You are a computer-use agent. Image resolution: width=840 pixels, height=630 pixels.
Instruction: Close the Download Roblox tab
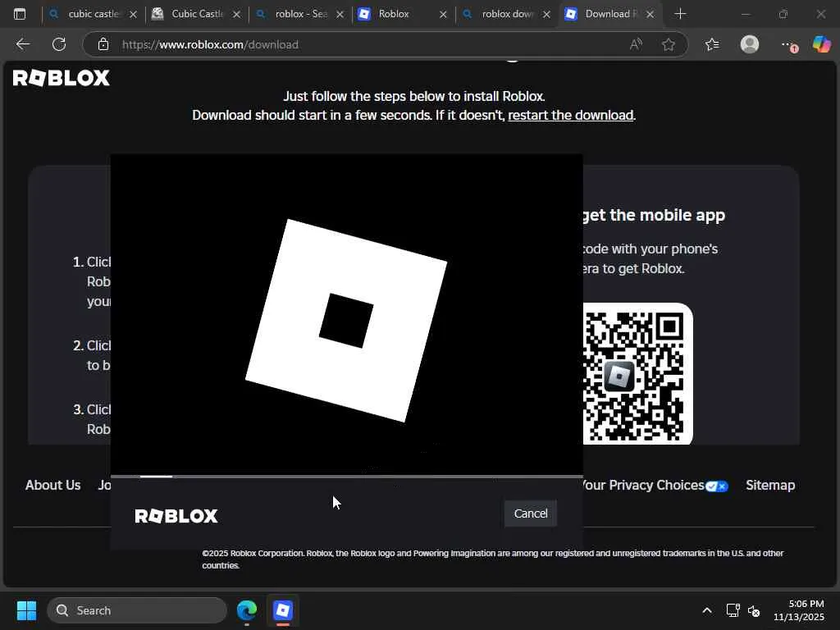(650, 15)
